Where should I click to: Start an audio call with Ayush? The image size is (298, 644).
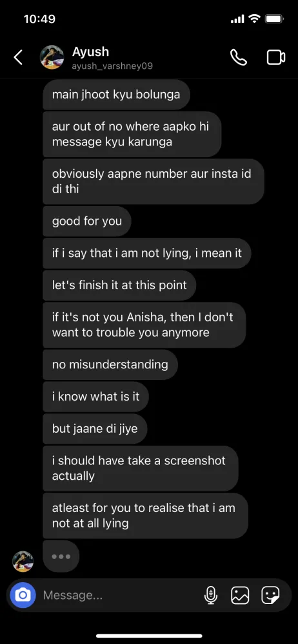tap(238, 57)
